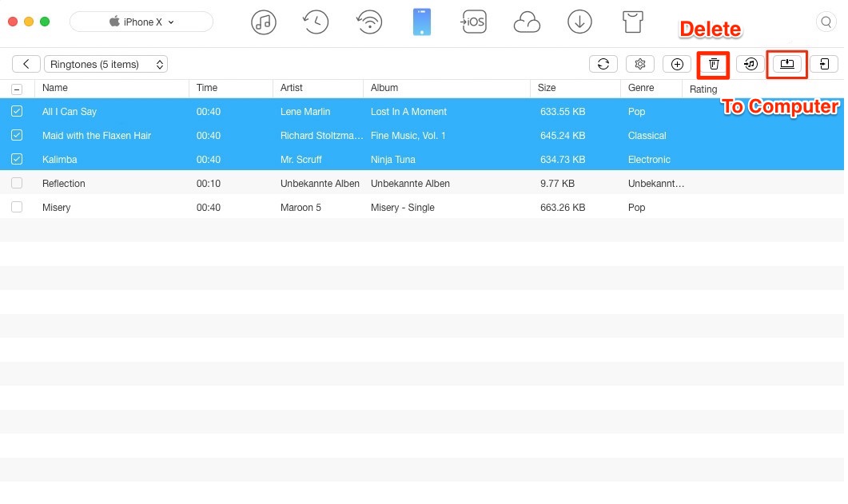This screenshot has width=848, height=504.
Task: Delete the selected ringtones
Action: pos(714,64)
